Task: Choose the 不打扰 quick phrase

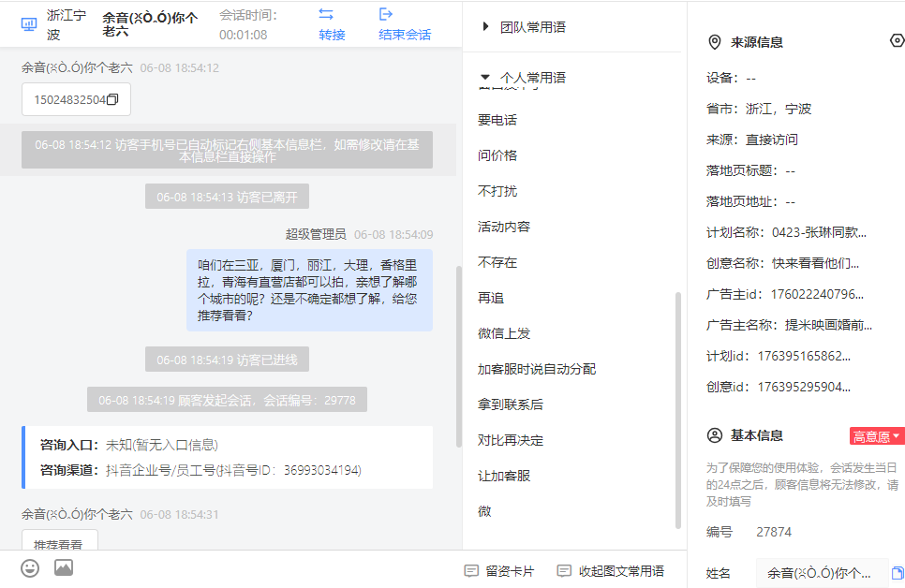Action: (497, 191)
